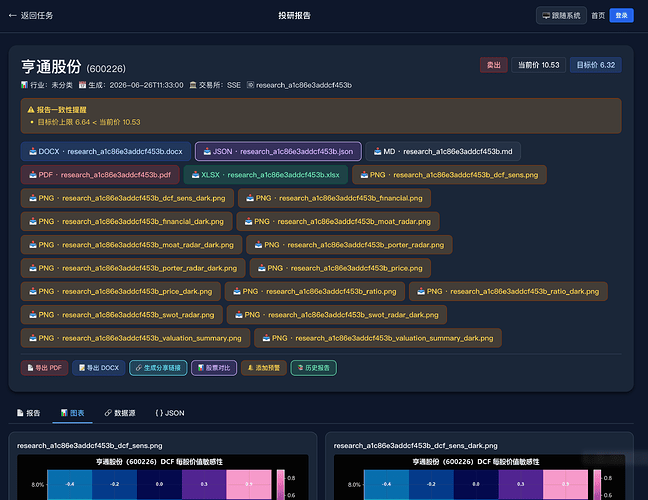The height and width of the screenshot is (500, 648).
Task: Click the 历史报告 button
Action: click(314, 368)
